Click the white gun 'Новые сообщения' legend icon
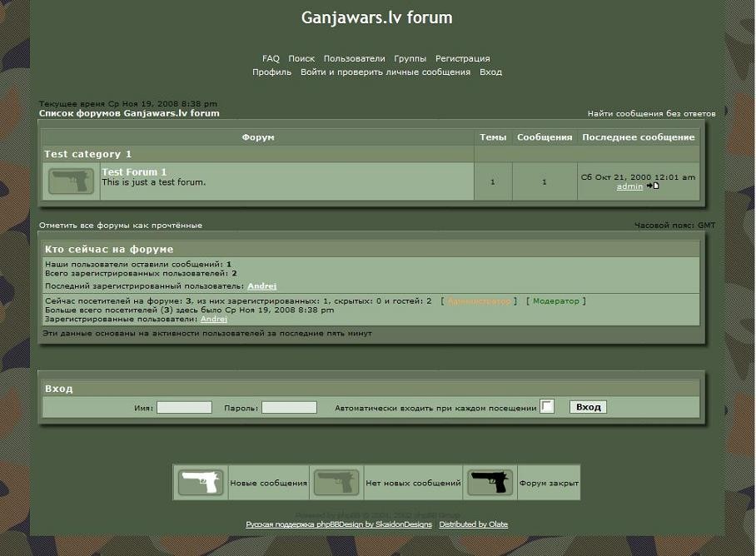This screenshot has height=556, width=756. (x=201, y=482)
